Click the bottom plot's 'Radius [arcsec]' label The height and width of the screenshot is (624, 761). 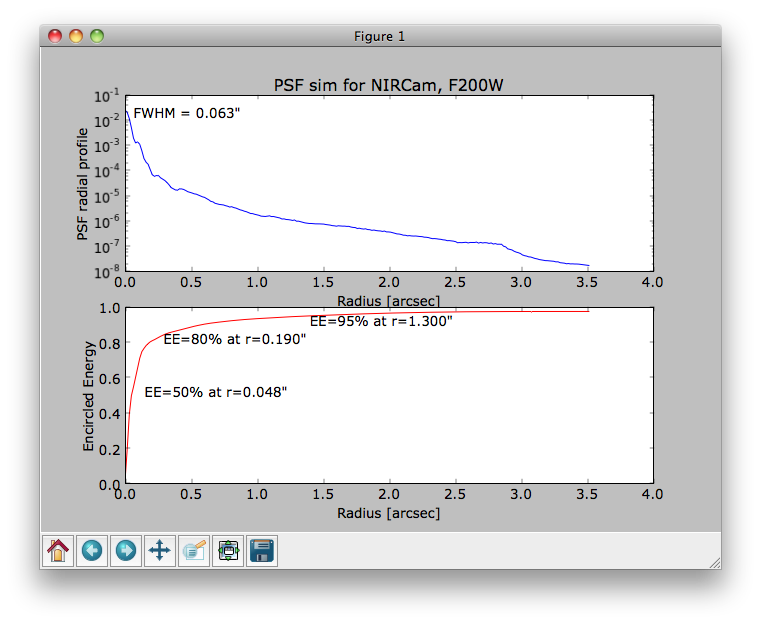coord(389,513)
